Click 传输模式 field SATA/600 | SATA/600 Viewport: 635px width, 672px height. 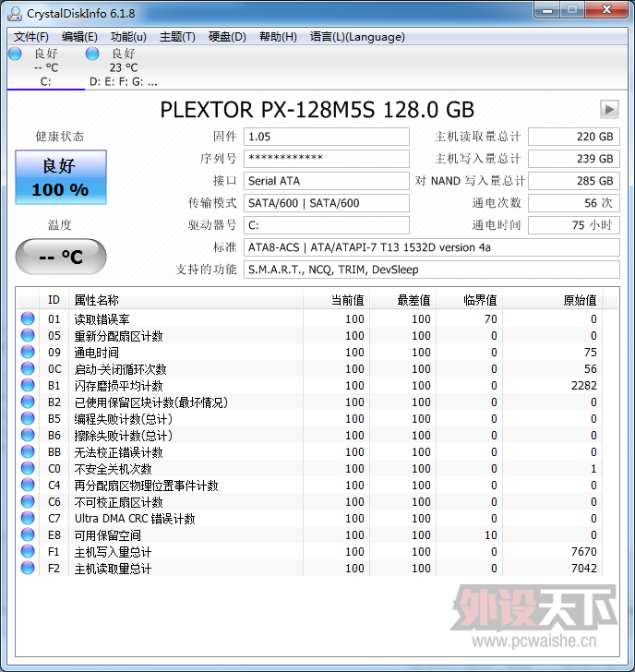(327, 203)
